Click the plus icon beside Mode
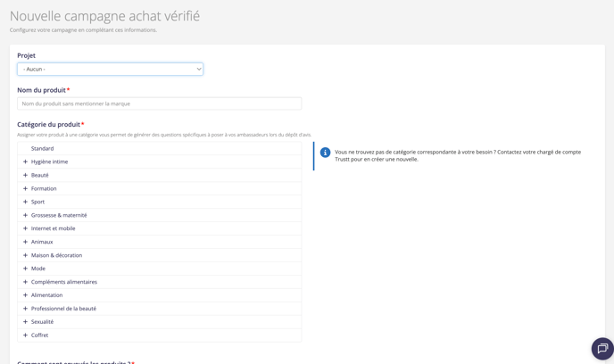The image size is (614, 364). pyautogui.click(x=25, y=269)
